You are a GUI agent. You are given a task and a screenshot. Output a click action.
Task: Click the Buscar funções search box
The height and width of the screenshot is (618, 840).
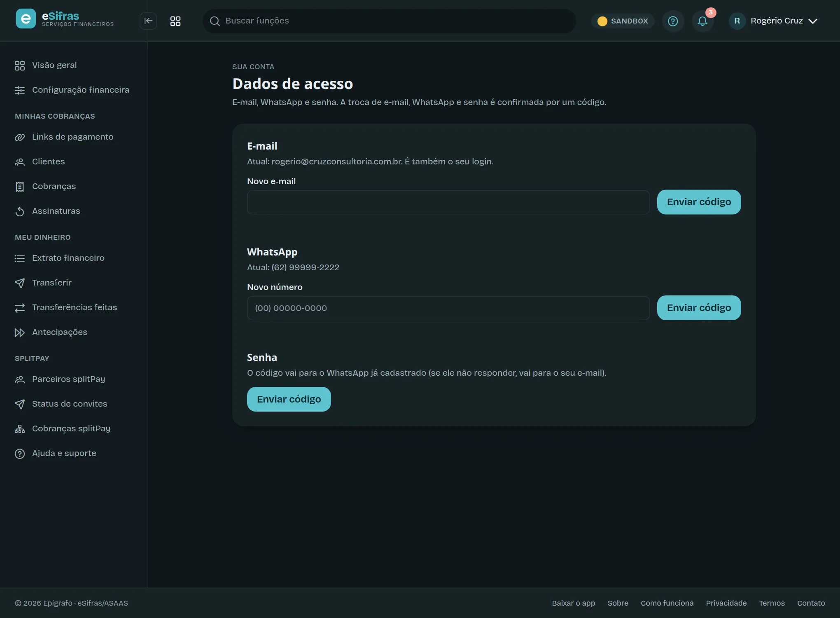click(389, 21)
